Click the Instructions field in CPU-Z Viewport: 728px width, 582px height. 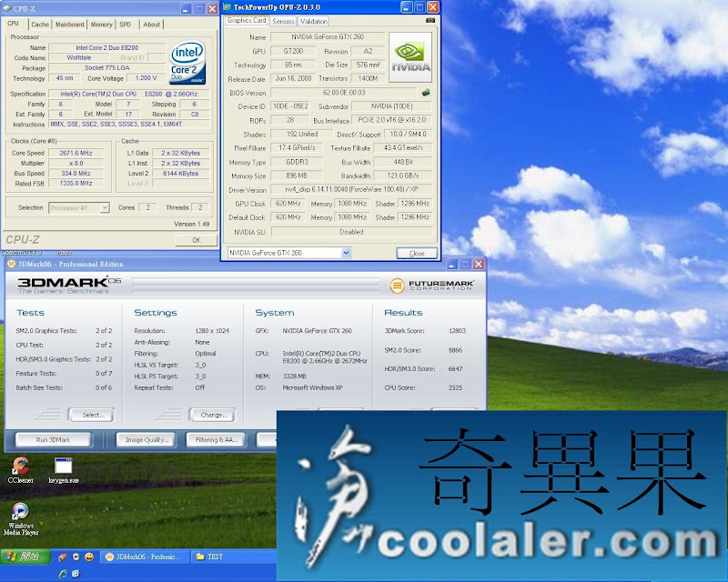point(129,125)
